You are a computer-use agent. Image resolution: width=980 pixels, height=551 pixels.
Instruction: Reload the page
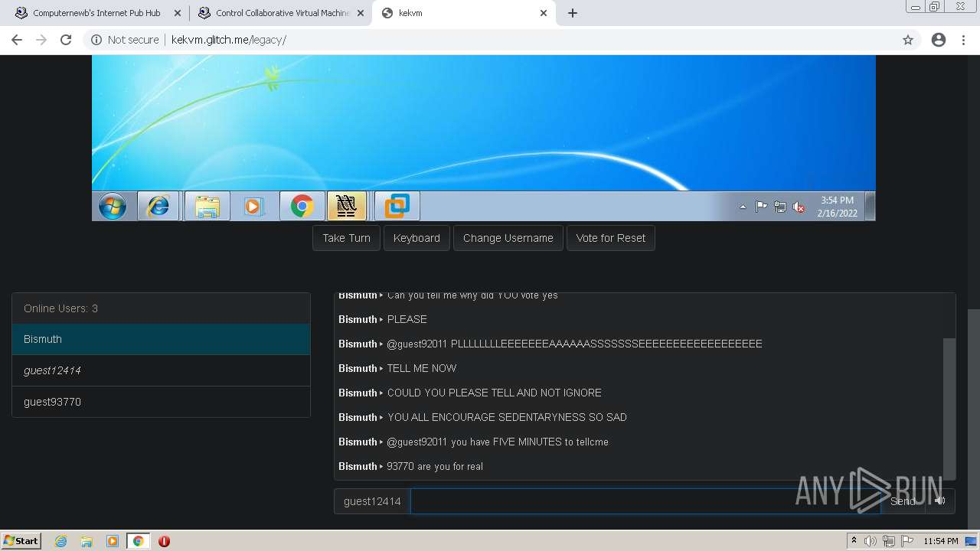66,40
